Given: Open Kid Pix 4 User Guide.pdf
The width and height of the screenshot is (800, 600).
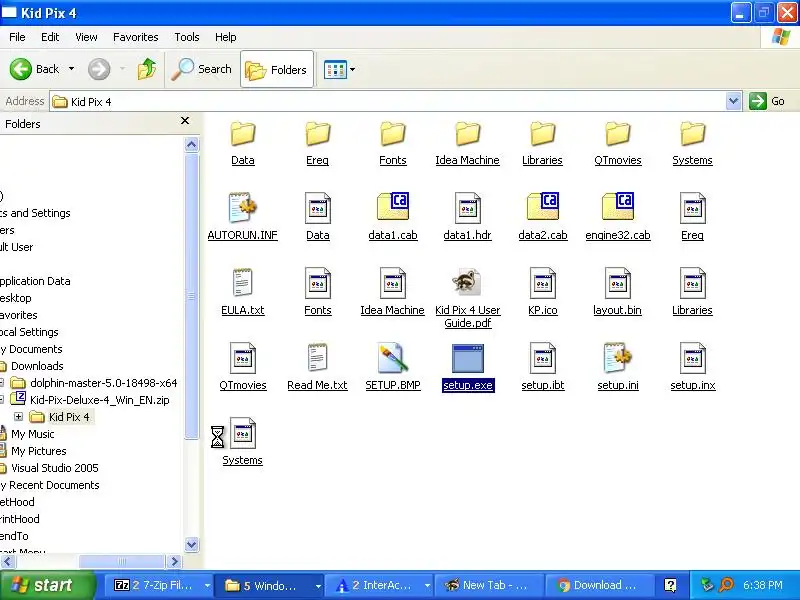Looking at the screenshot, I should (467, 282).
